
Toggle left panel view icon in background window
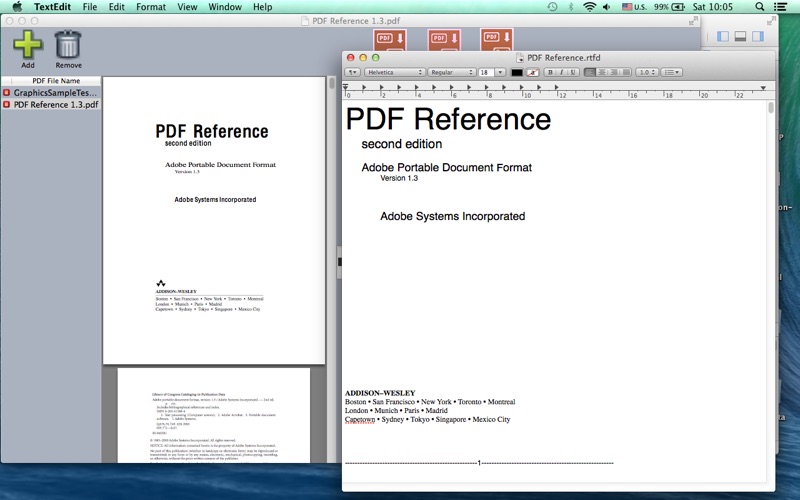722,36
